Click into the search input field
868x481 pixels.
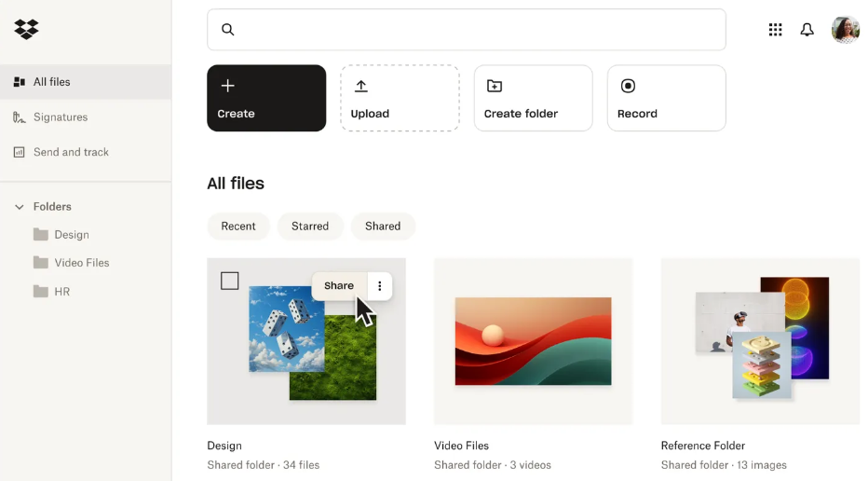475,30
